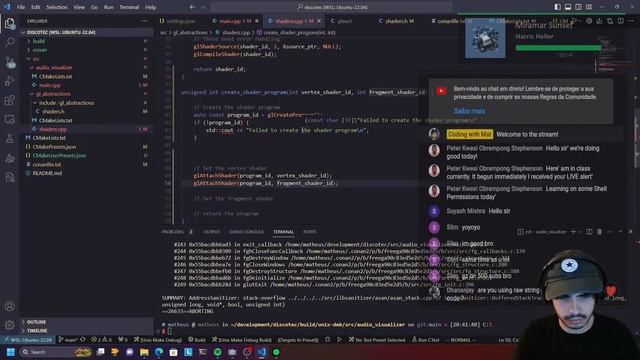Viewport: 640px width, 360px height.
Task: Open the Terminal menu
Action: pyautogui.click(x=129, y=7)
